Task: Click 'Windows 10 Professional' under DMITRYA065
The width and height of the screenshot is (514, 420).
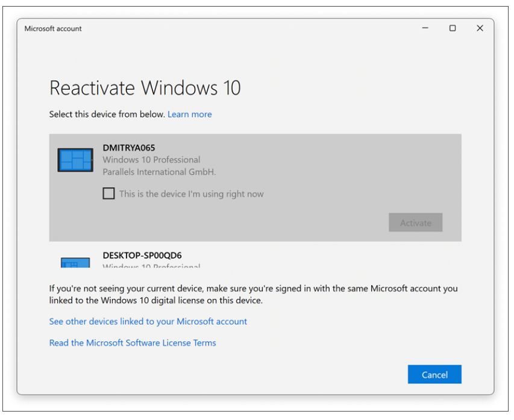Action: click(x=151, y=160)
